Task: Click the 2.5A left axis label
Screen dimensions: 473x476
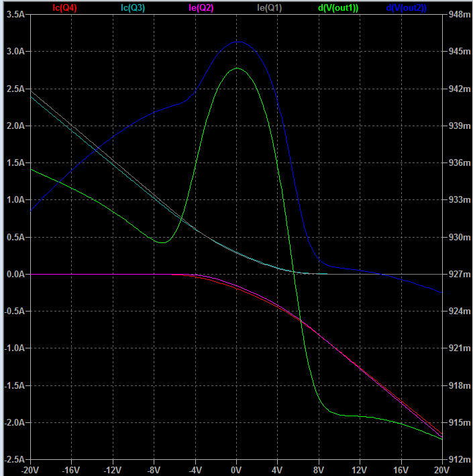Action: 16,89
